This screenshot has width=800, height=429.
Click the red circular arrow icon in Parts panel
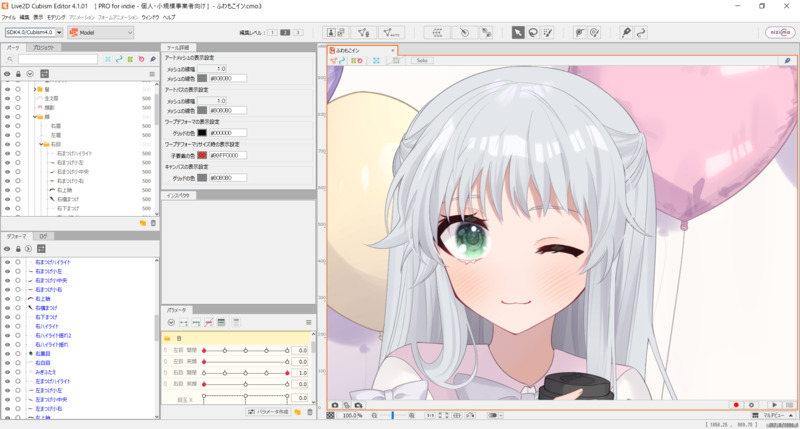coord(141,59)
